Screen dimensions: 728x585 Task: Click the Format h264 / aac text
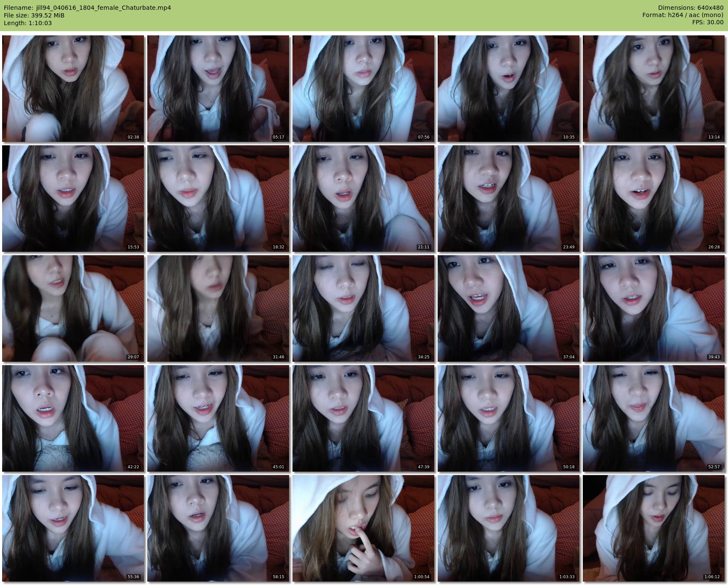pyautogui.click(x=683, y=15)
